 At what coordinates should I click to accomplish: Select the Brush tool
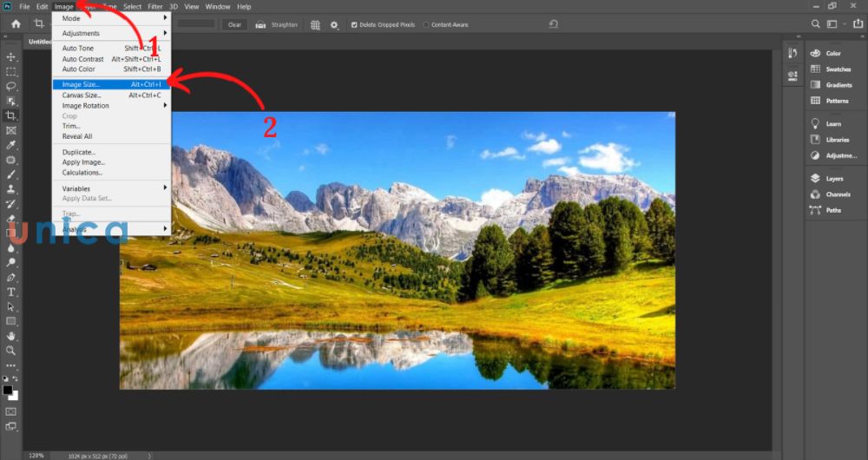click(11, 174)
